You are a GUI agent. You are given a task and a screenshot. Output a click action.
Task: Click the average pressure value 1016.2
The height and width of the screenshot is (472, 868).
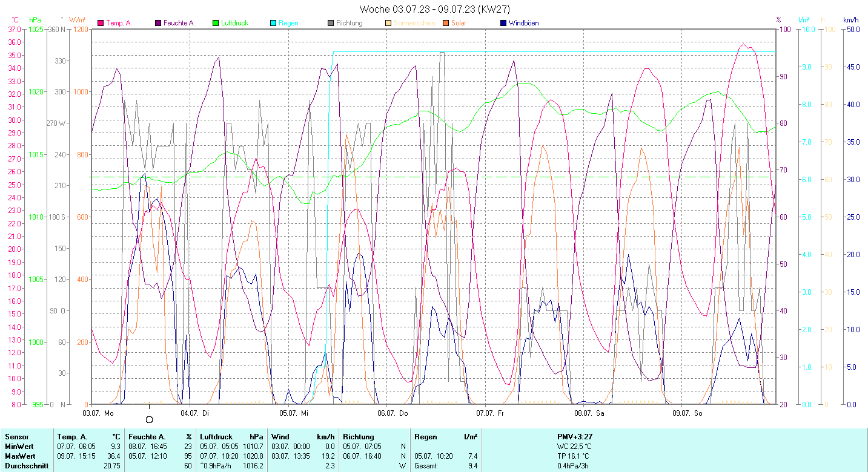[x=252, y=465]
